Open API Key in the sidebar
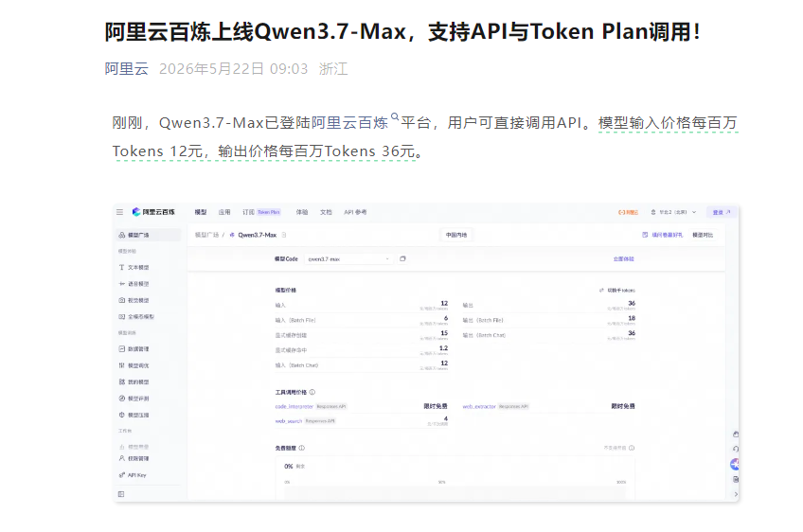 pos(134,475)
